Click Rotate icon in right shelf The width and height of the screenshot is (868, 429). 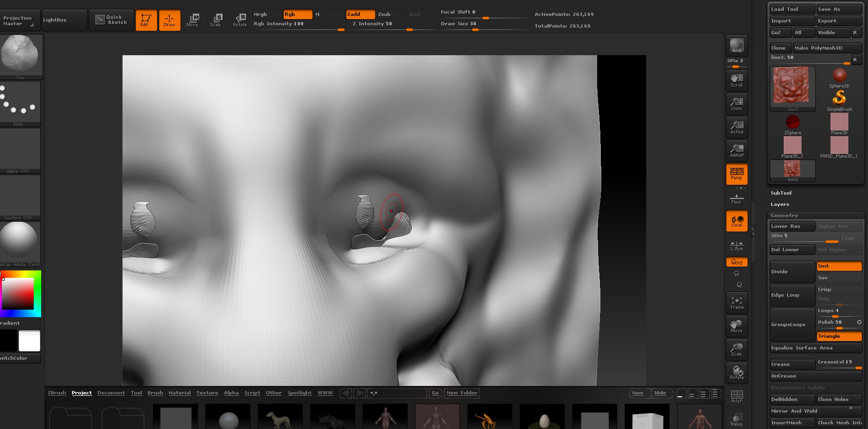coord(737,373)
